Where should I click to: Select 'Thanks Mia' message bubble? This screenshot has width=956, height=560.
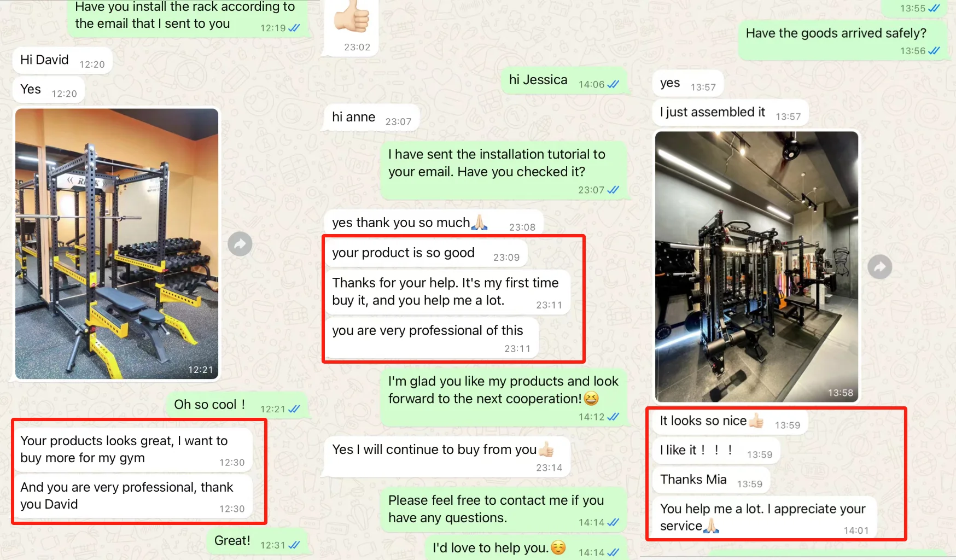pos(711,480)
